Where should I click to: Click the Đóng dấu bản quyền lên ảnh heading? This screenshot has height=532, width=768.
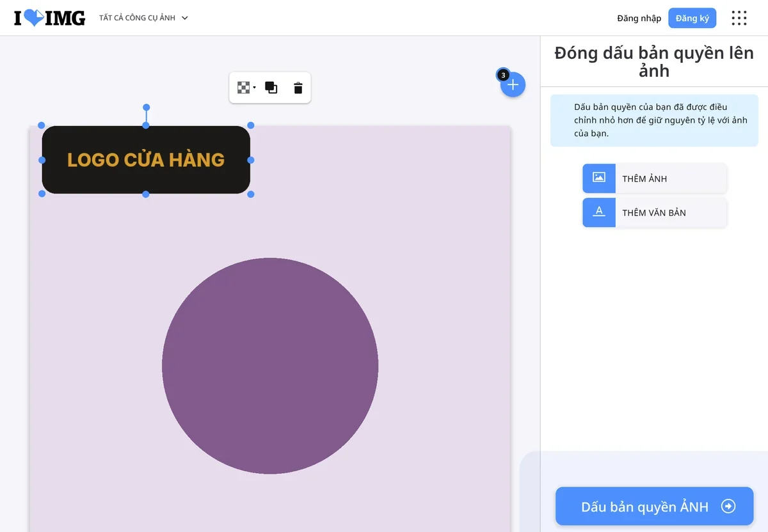tap(654, 61)
